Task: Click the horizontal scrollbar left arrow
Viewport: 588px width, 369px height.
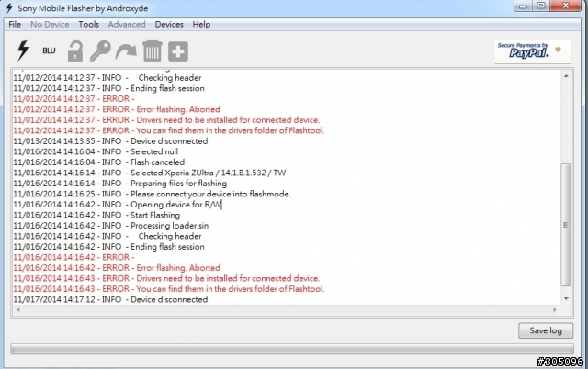Action: pos(18,310)
